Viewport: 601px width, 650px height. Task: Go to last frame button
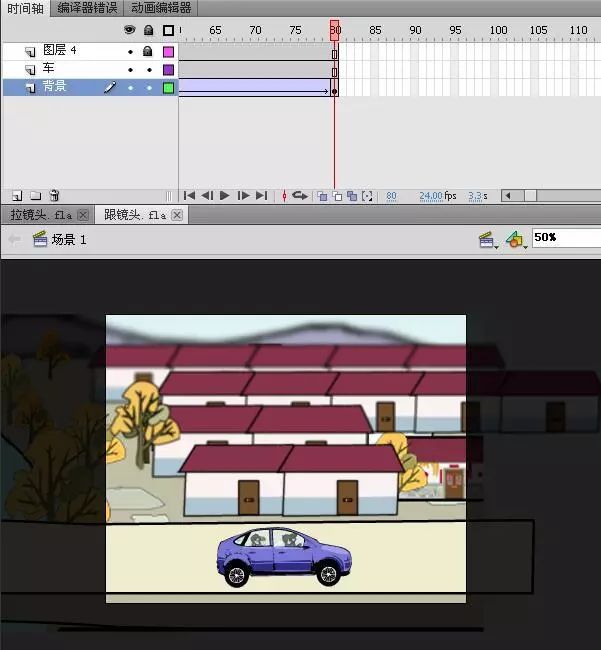coord(262,195)
